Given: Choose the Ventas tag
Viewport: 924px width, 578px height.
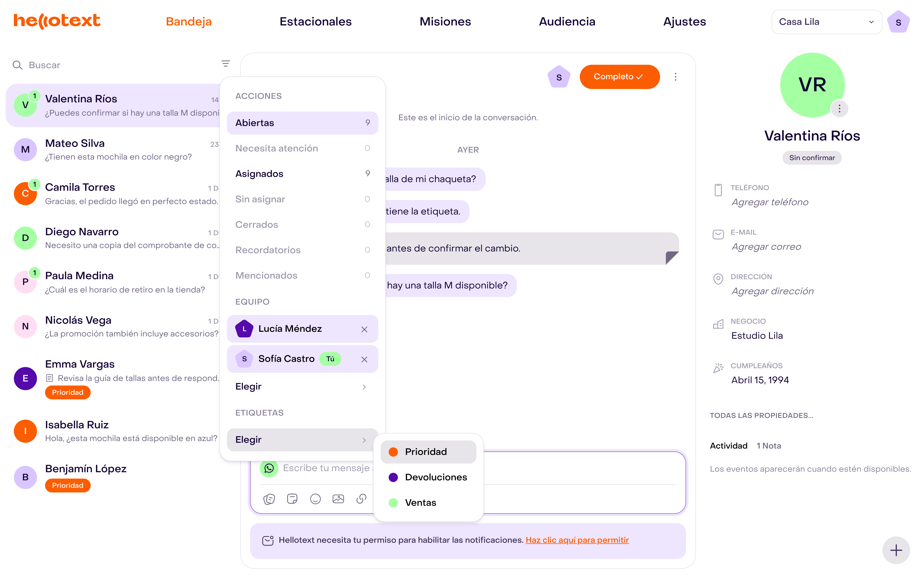Looking at the screenshot, I should pos(428,503).
